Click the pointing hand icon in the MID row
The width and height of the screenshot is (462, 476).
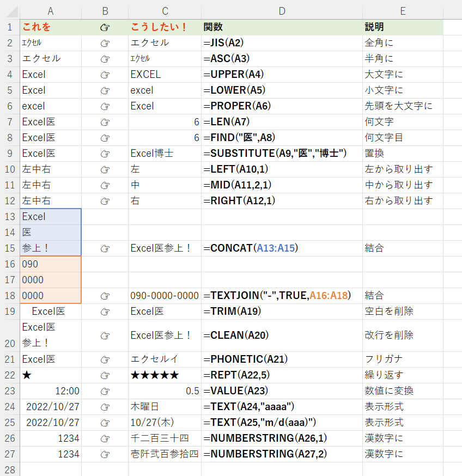105,185
